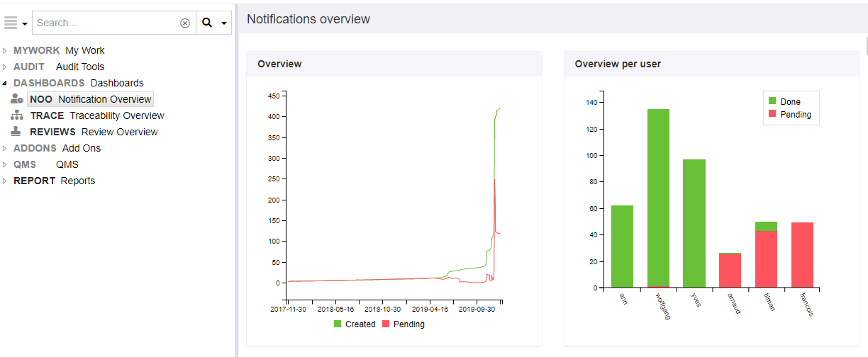Image resolution: width=868 pixels, height=357 pixels.
Task: Click the magnifier search icon
Action: pyautogui.click(x=207, y=23)
